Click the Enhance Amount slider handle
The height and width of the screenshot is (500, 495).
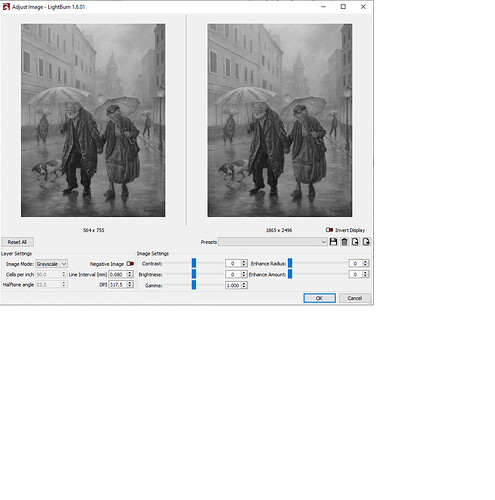coord(290,274)
